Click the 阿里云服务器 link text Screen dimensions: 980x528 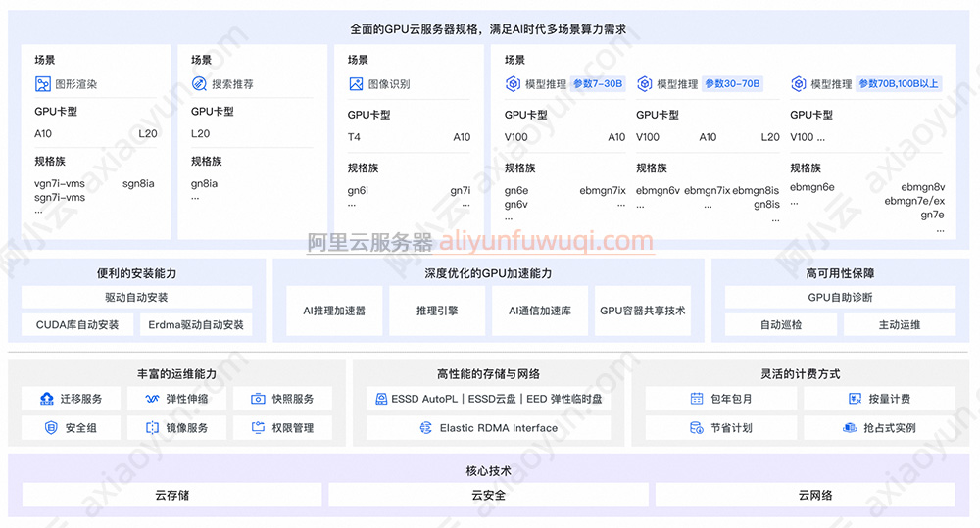[369, 242]
